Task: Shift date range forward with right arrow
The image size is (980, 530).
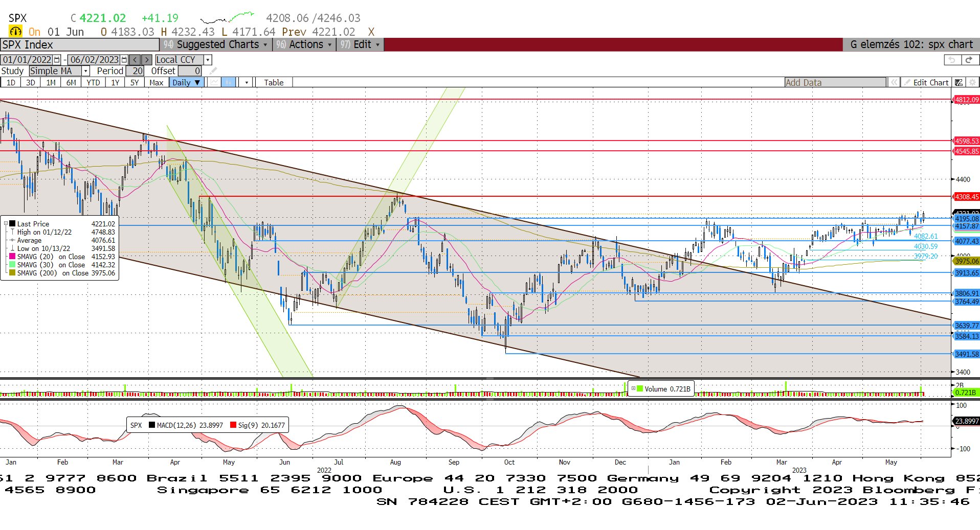Action: pos(146,60)
